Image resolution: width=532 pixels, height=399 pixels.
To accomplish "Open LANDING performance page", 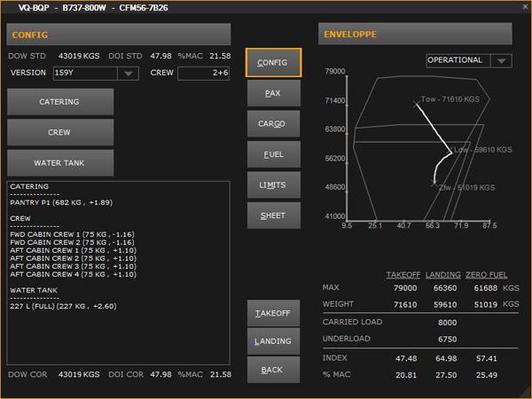I will click(273, 341).
